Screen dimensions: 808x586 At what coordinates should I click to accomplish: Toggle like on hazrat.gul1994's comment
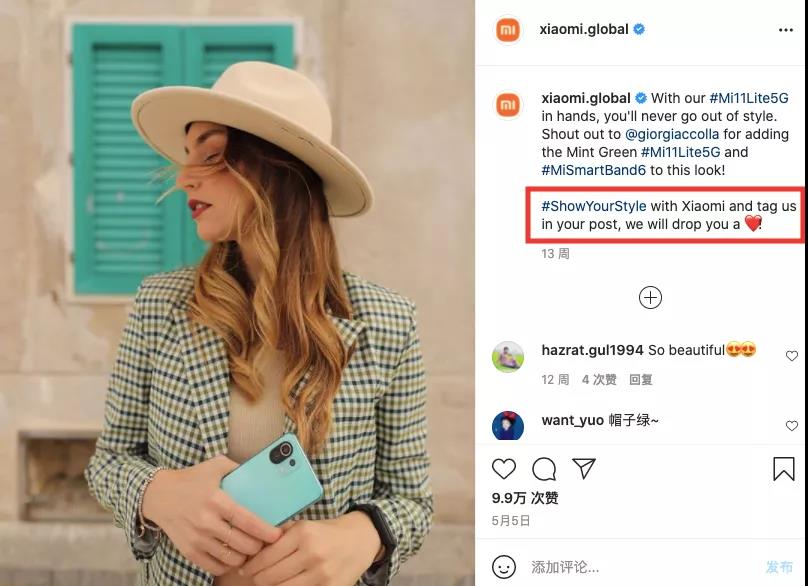[792, 356]
